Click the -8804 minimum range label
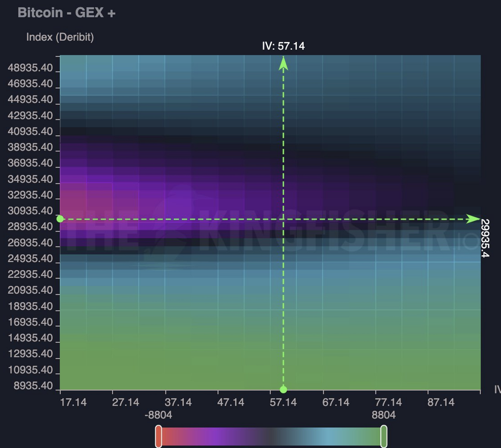 (x=159, y=415)
